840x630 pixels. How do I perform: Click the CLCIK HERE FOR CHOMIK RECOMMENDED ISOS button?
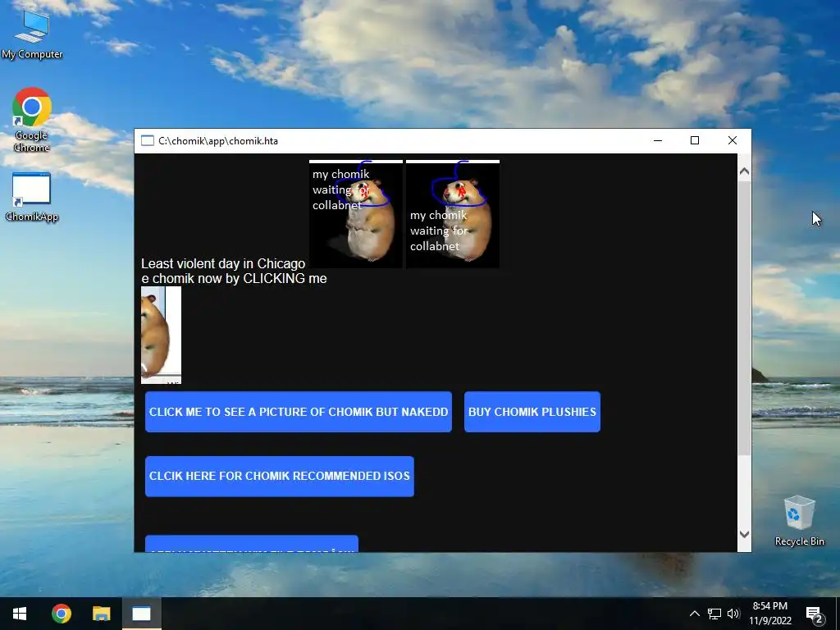[280, 477]
